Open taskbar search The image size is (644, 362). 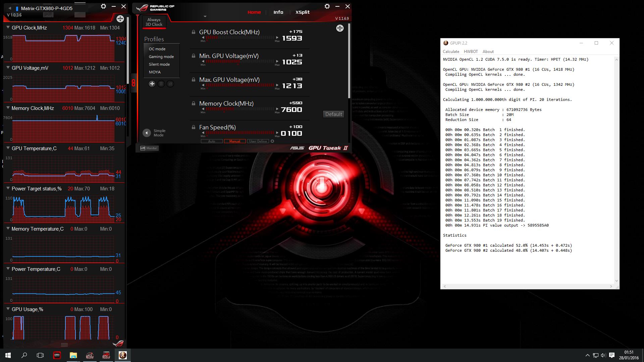click(24, 355)
